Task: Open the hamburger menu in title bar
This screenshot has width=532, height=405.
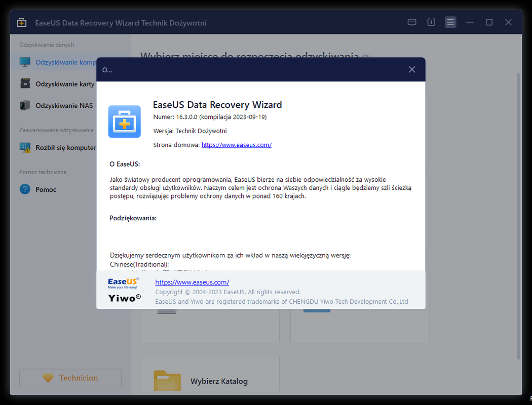Action: click(x=450, y=22)
